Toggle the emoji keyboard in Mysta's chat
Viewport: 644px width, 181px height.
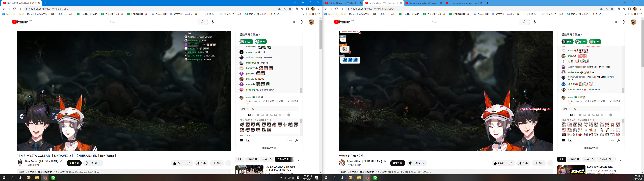(563, 140)
